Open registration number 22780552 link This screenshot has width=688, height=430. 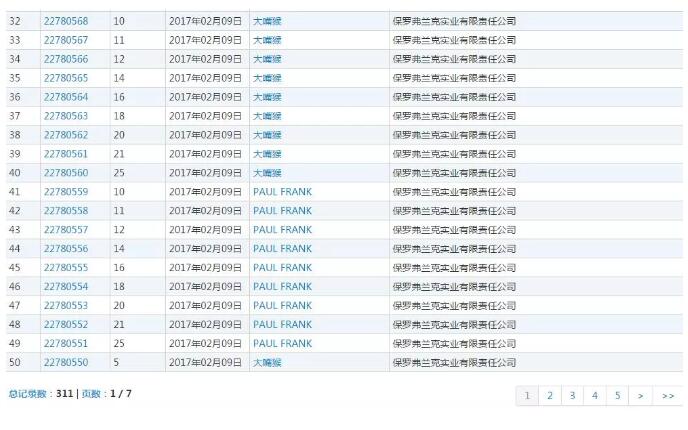pyautogui.click(x=66, y=324)
